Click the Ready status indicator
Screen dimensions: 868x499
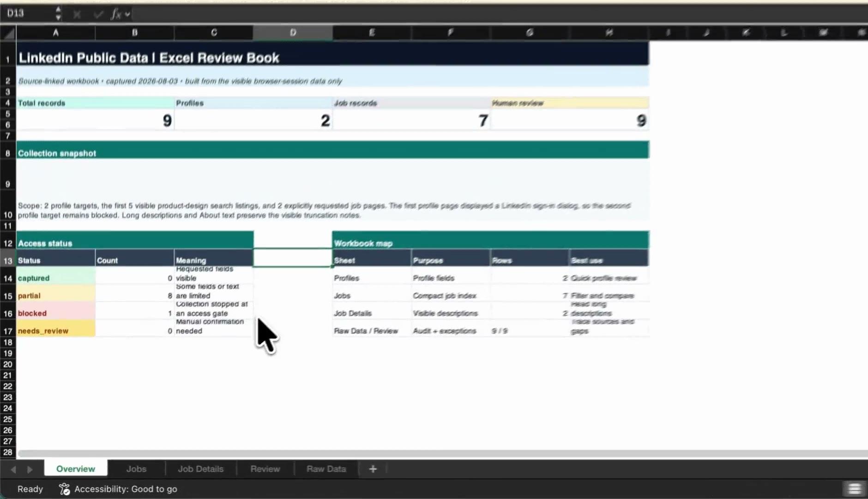(30, 489)
